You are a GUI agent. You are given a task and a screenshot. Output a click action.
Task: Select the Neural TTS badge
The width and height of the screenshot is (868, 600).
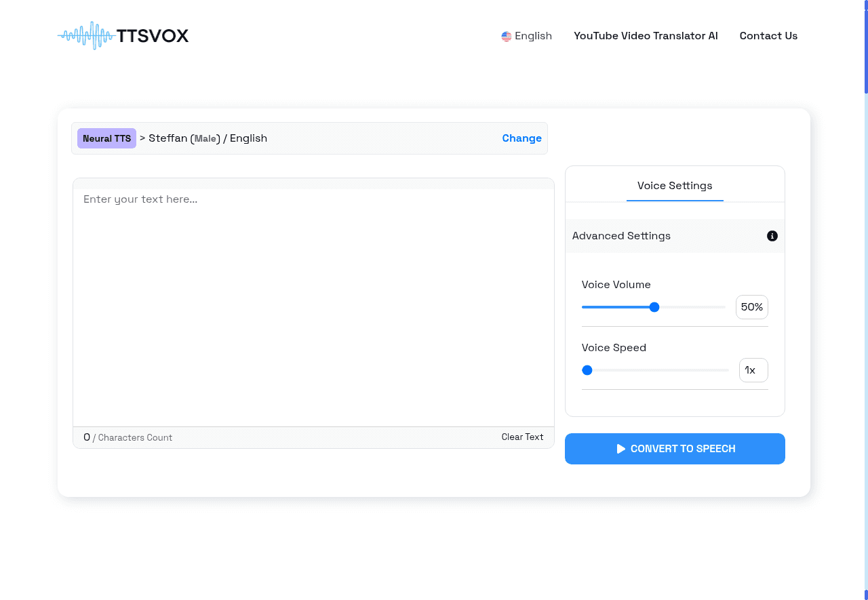106,138
